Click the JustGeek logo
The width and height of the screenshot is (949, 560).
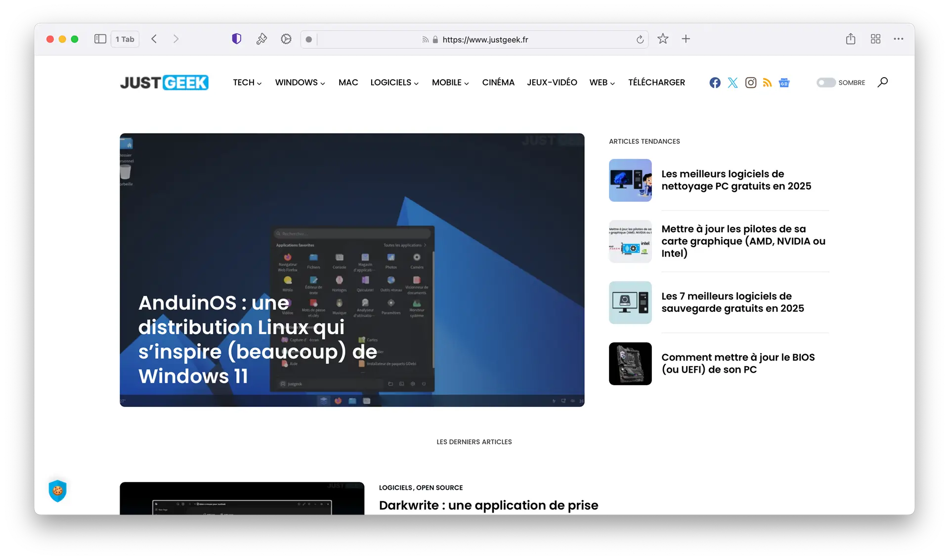[x=164, y=83]
